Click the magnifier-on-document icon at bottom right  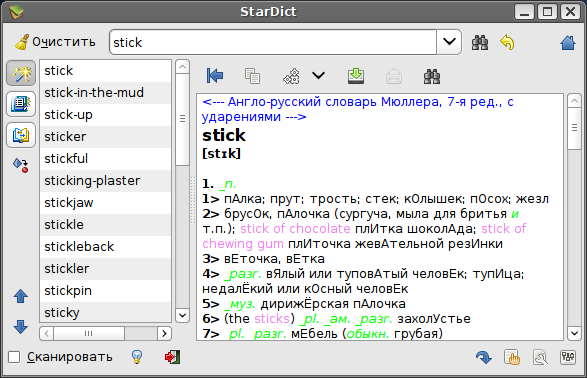click(540, 357)
